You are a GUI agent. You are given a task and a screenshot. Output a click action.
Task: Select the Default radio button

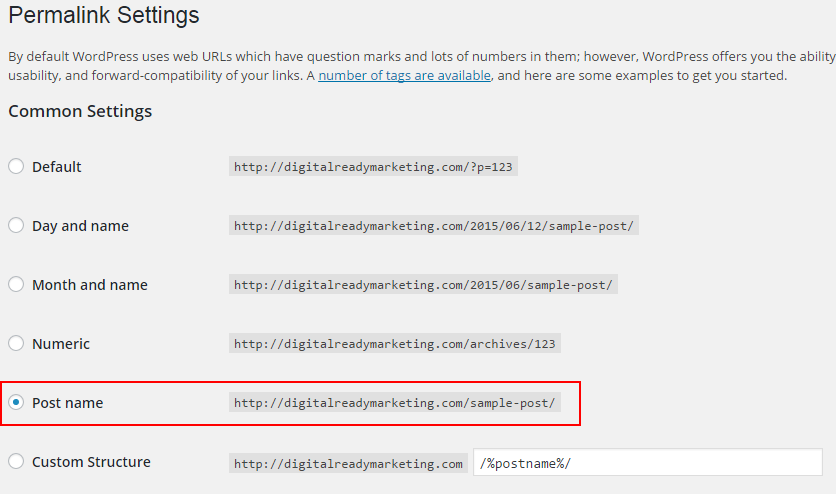(16, 166)
